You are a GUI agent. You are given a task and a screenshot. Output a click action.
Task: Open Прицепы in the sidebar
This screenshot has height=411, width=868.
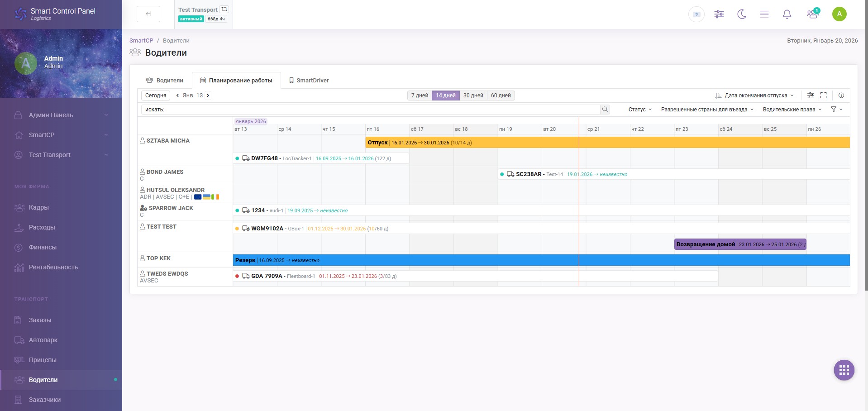61,360
